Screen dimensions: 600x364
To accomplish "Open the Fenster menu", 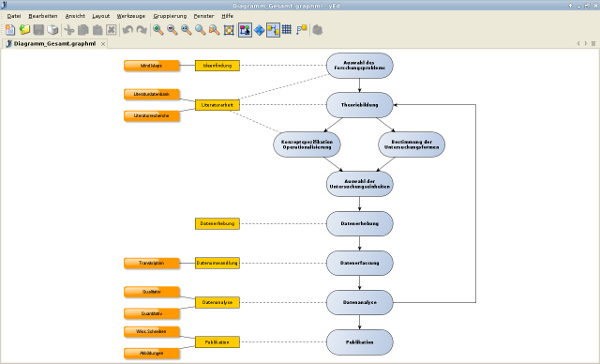I will [x=204, y=16].
